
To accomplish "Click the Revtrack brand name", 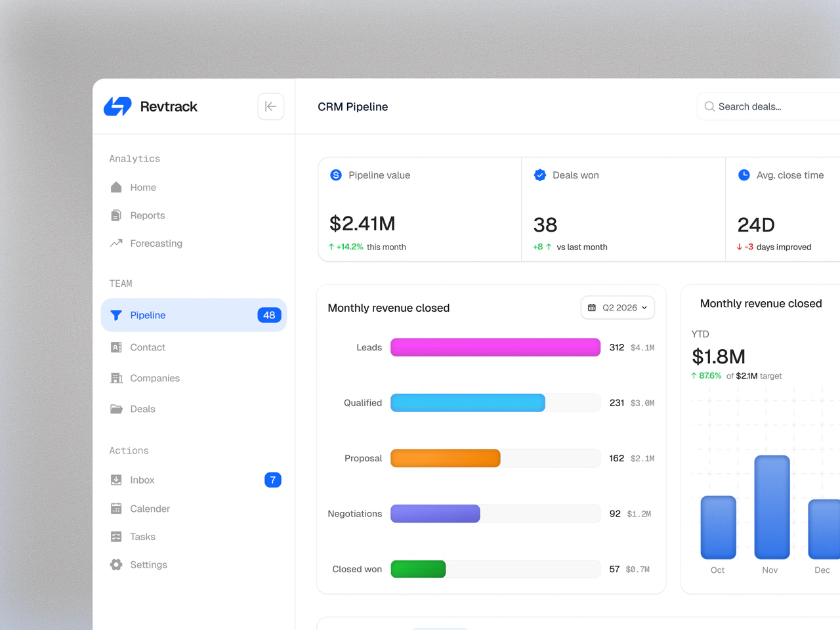I will pos(169,106).
